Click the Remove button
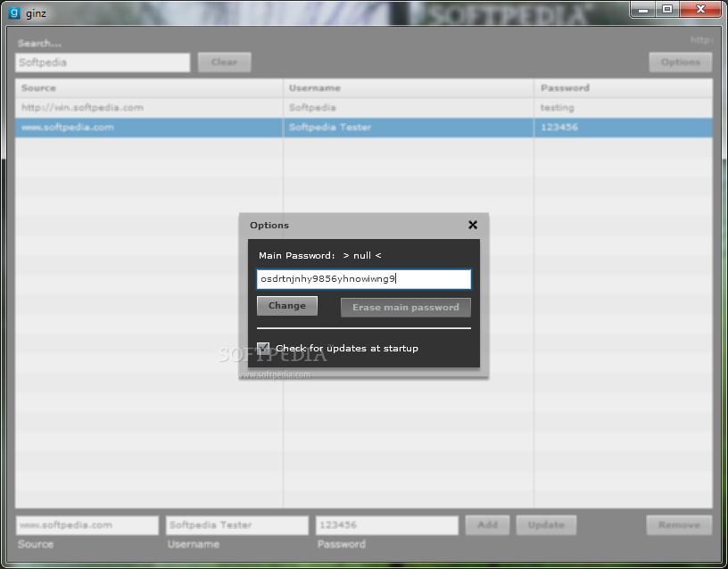The height and width of the screenshot is (569, 728). (x=679, y=525)
